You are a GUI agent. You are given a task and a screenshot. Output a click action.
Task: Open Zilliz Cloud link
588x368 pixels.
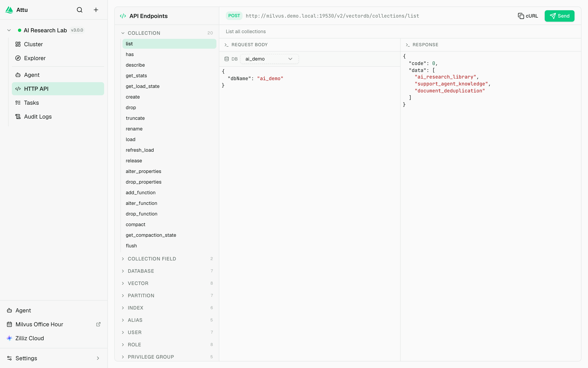pyautogui.click(x=54, y=338)
